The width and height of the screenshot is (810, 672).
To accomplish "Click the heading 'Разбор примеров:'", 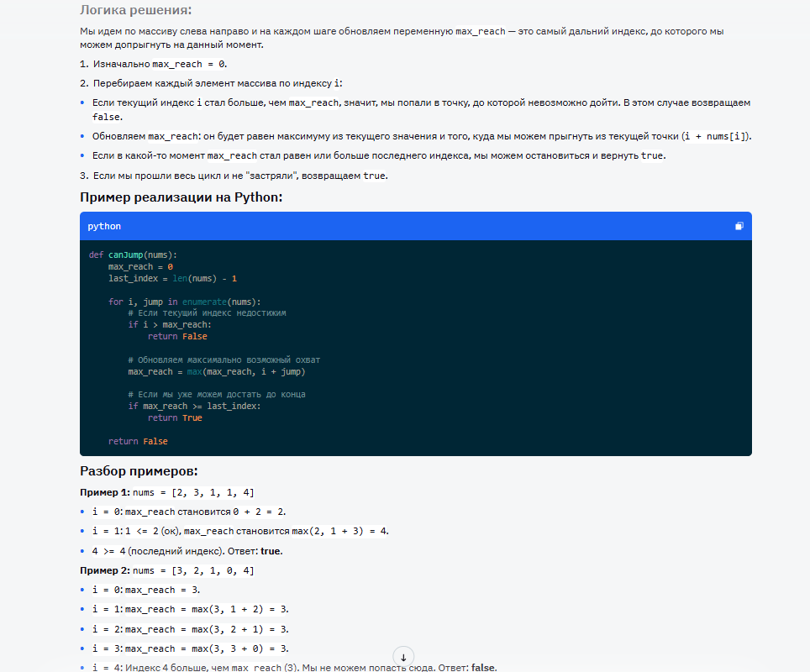I will [x=139, y=470].
